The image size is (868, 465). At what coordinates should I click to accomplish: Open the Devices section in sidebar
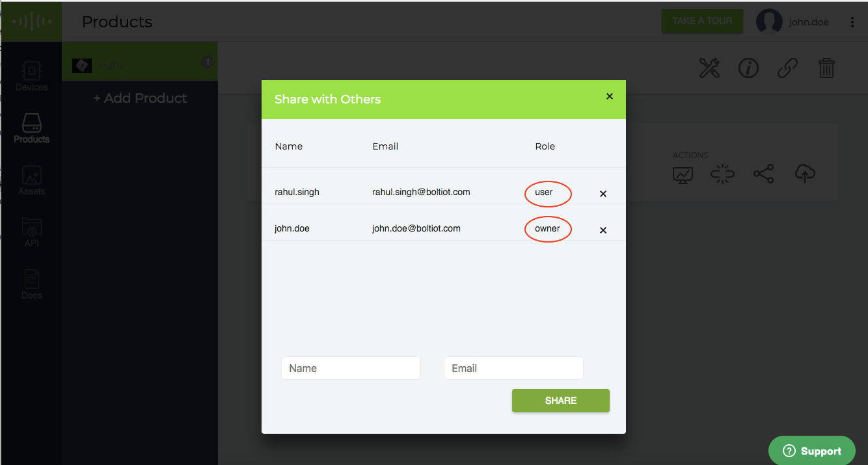(x=31, y=75)
